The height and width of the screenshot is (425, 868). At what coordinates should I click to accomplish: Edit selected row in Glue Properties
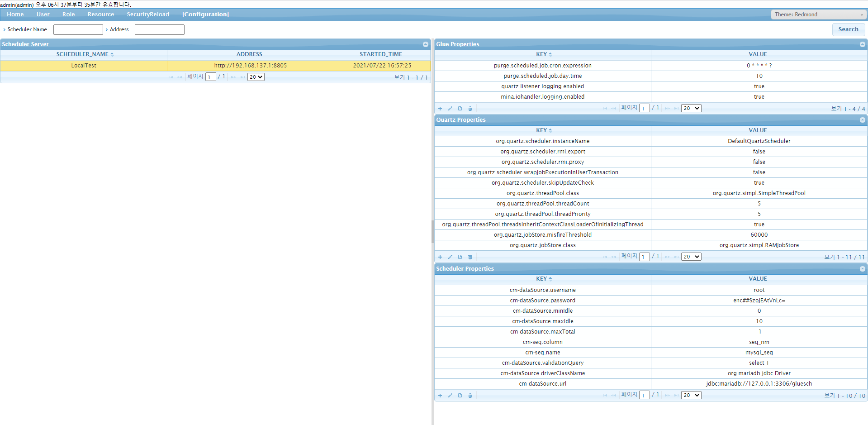(450, 109)
